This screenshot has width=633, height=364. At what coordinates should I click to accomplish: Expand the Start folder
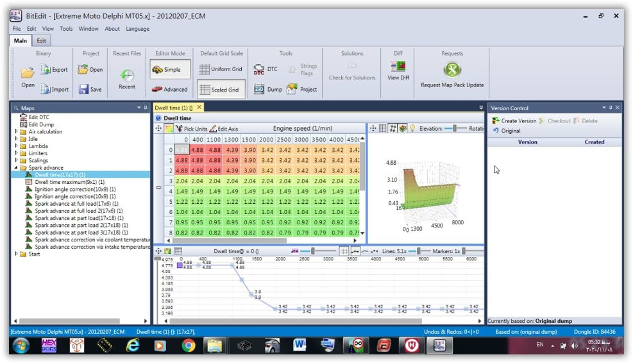(x=16, y=254)
